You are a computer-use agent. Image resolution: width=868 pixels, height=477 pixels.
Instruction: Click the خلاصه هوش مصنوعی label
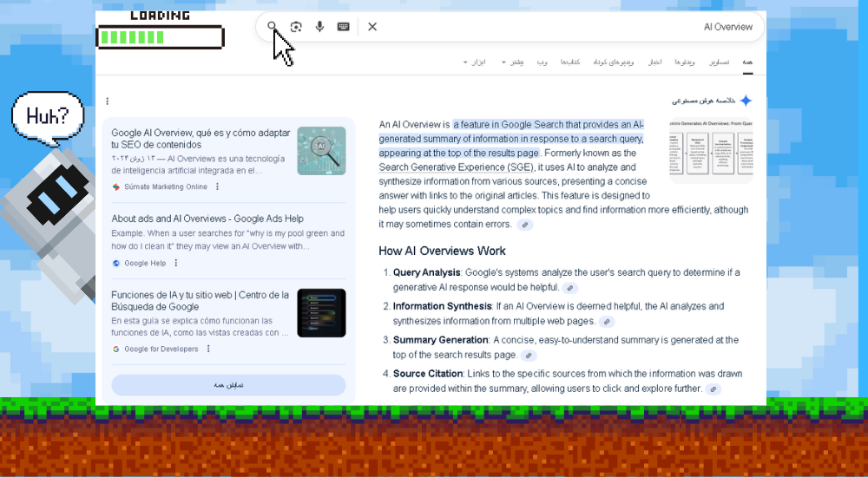click(x=704, y=101)
